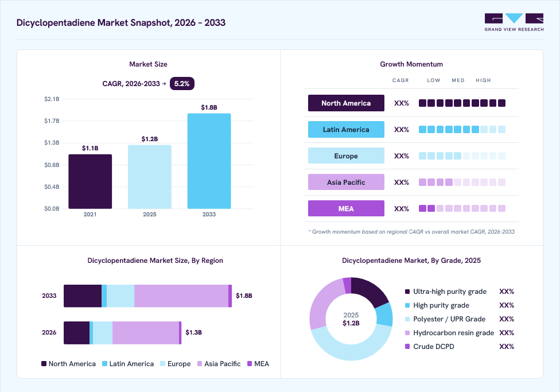The image size is (560, 392).
Task: Click the Asia Pacific segment of 2033 bar
Action: 181,296
